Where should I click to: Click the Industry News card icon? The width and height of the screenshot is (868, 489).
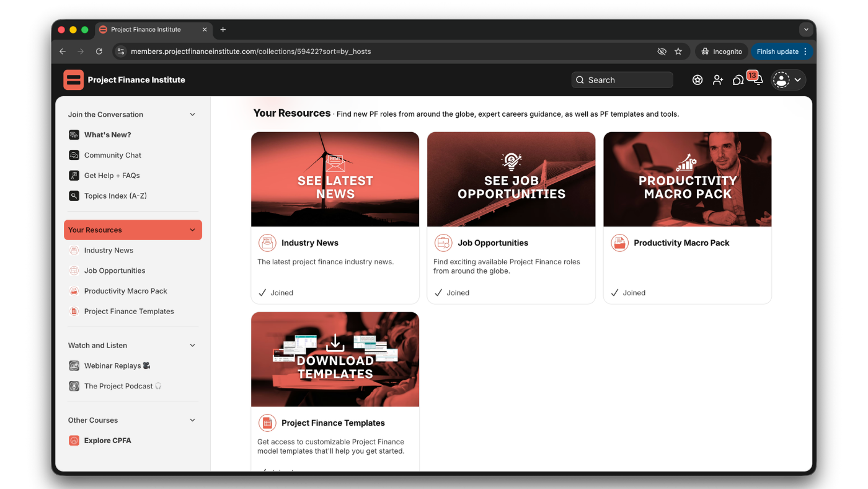(267, 243)
